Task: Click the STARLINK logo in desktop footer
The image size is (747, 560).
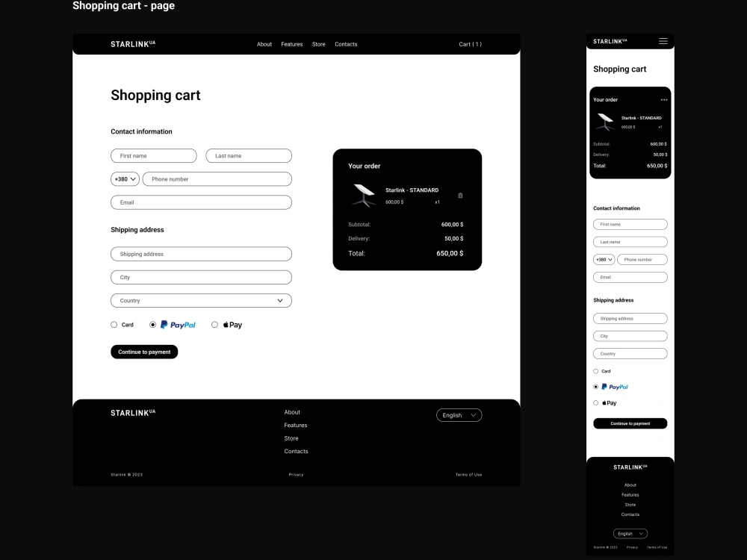Action: click(x=133, y=413)
